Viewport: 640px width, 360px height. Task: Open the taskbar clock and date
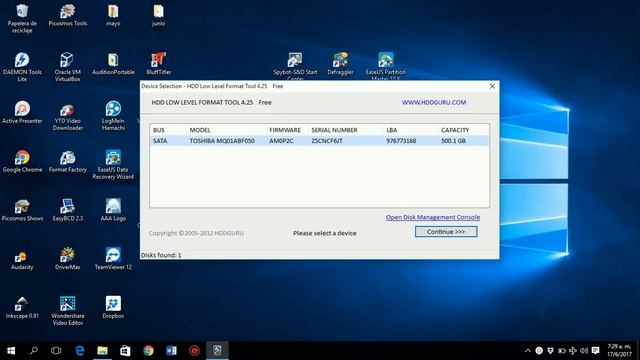pyautogui.click(x=619, y=351)
